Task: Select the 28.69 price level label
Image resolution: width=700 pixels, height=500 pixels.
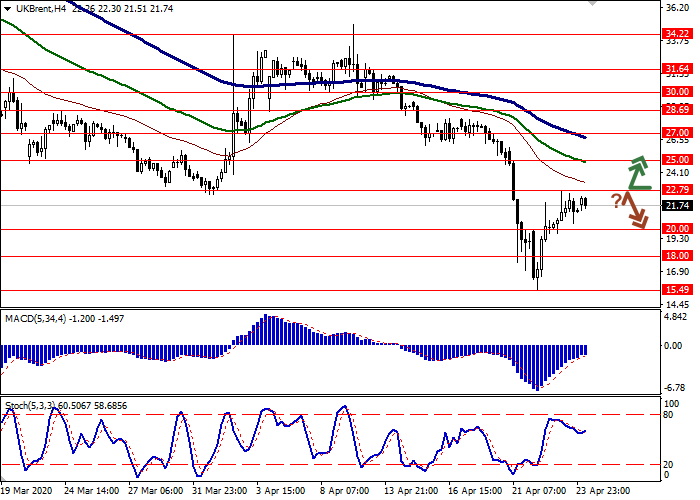Action: (677, 110)
